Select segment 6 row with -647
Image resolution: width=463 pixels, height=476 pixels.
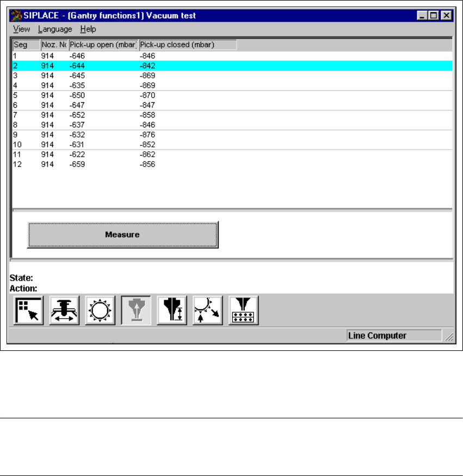[232, 105]
